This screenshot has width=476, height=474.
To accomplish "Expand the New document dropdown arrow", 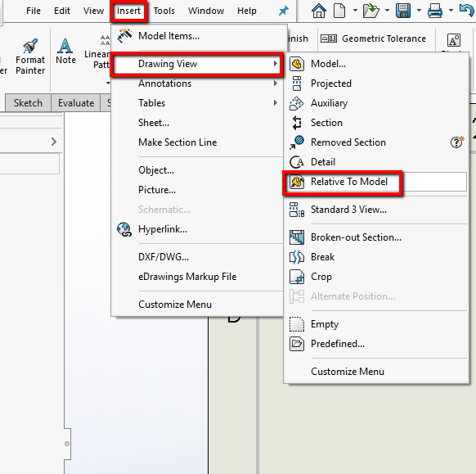I will click(x=355, y=11).
